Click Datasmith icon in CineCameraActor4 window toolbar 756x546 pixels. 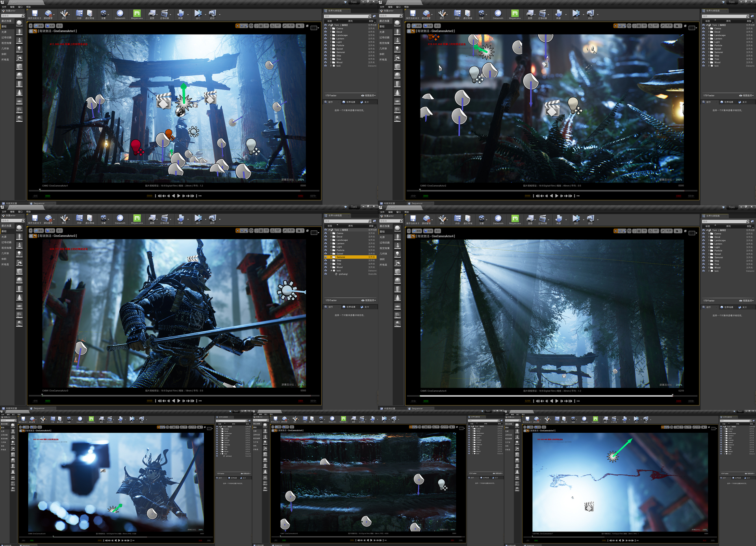click(498, 218)
